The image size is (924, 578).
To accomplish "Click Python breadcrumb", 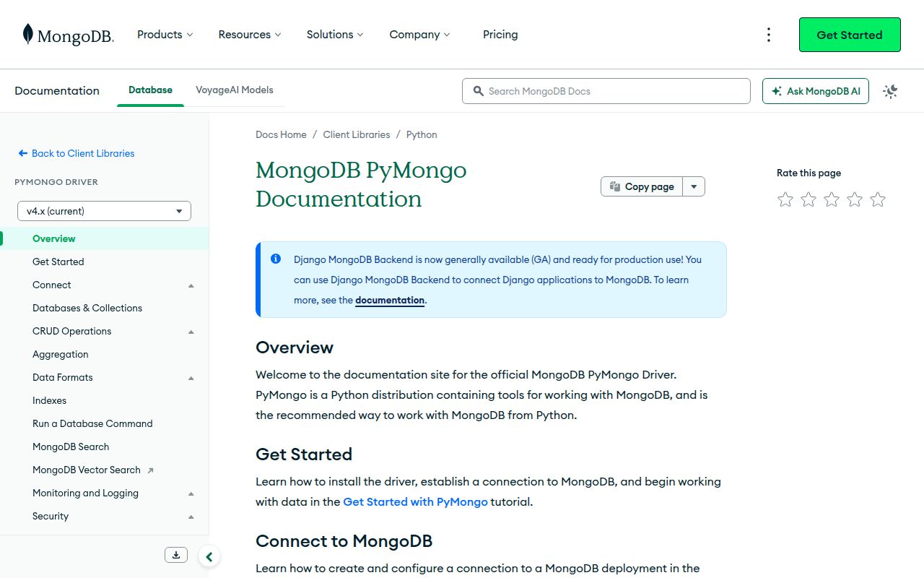I will coord(422,134).
